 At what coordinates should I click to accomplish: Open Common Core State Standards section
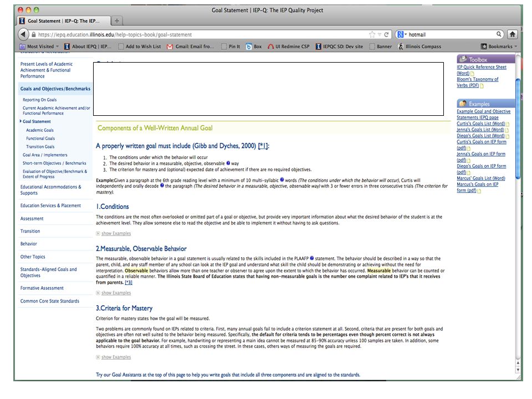coord(49,301)
